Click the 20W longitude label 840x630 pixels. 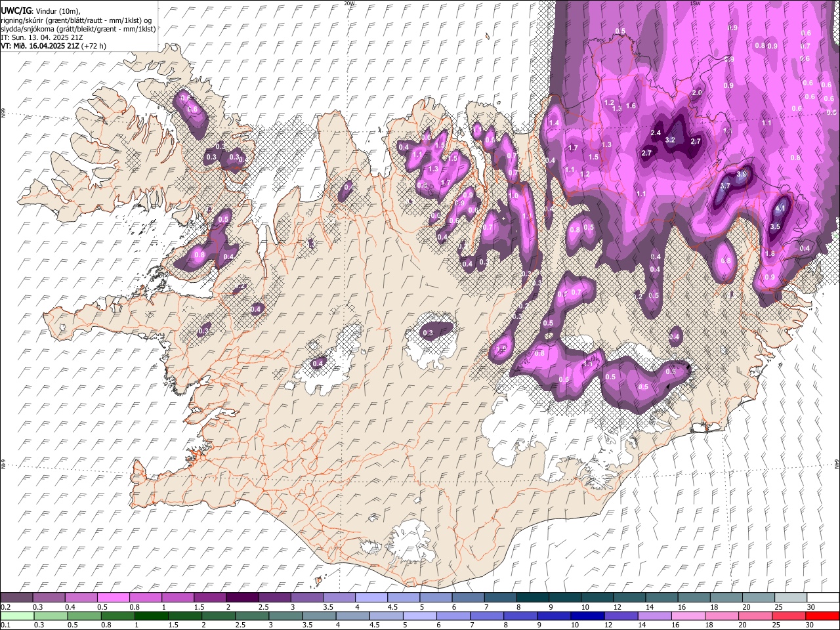tap(349, 3)
